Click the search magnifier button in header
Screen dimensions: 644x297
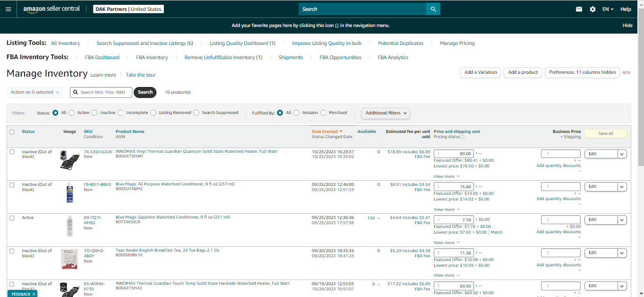(x=433, y=9)
